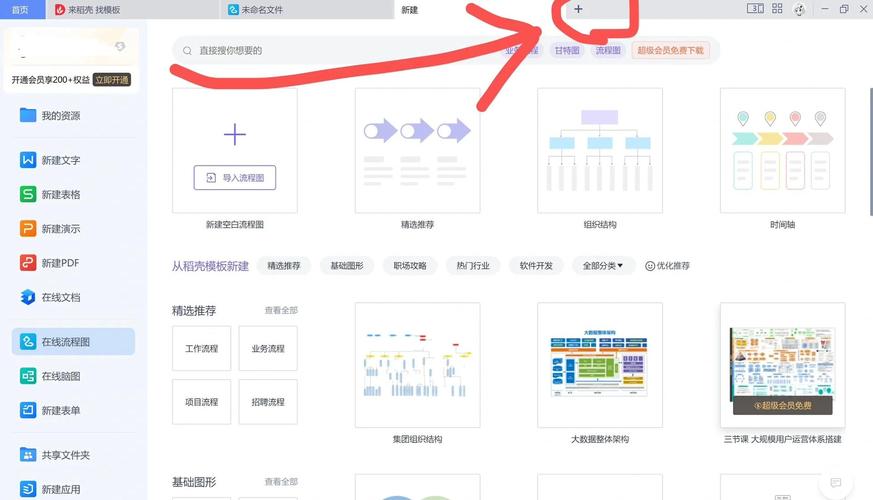Select 基础图形 category filter
873x500 pixels.
point(347,266)
